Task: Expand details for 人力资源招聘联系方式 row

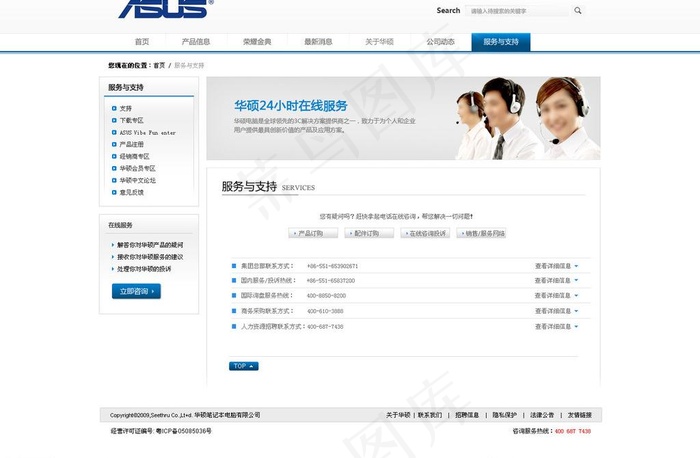Action: [x=556, y=327]
